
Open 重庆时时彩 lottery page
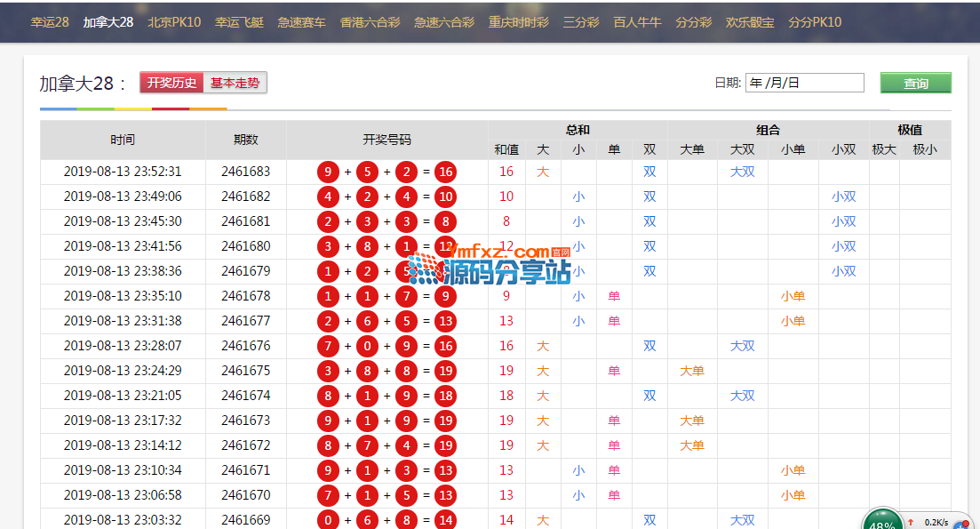tap(518, 22)
